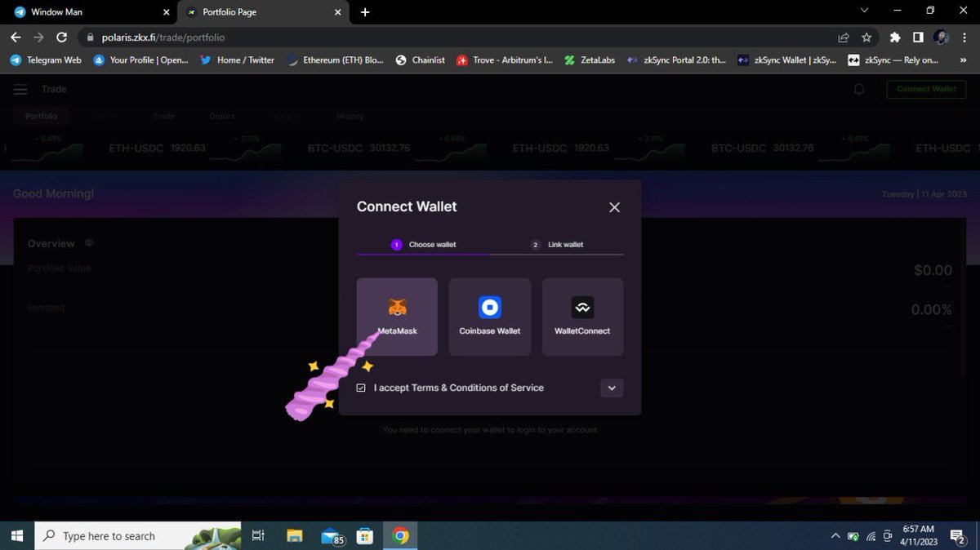This screenshot has width=980, height=550.
Task: Show hidden system tray icons
Action: pyautogui.click(x=835, y=536)
